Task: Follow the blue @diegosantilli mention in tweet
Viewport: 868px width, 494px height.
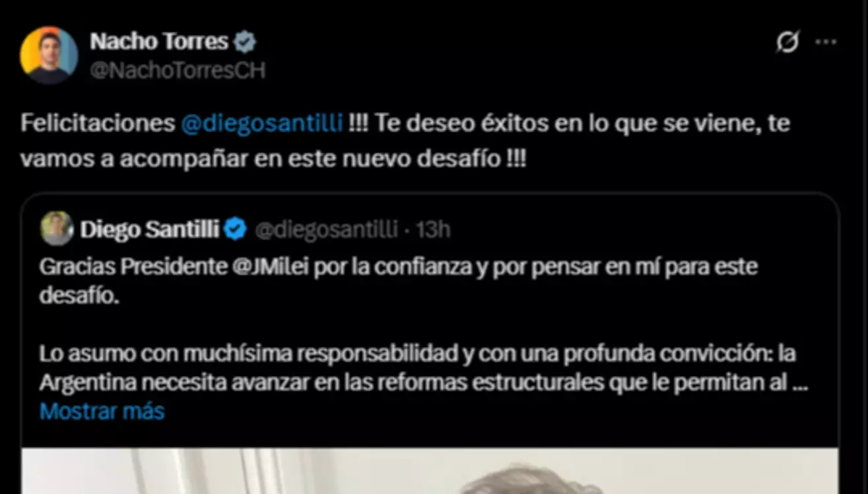Action: coord(261,123)
